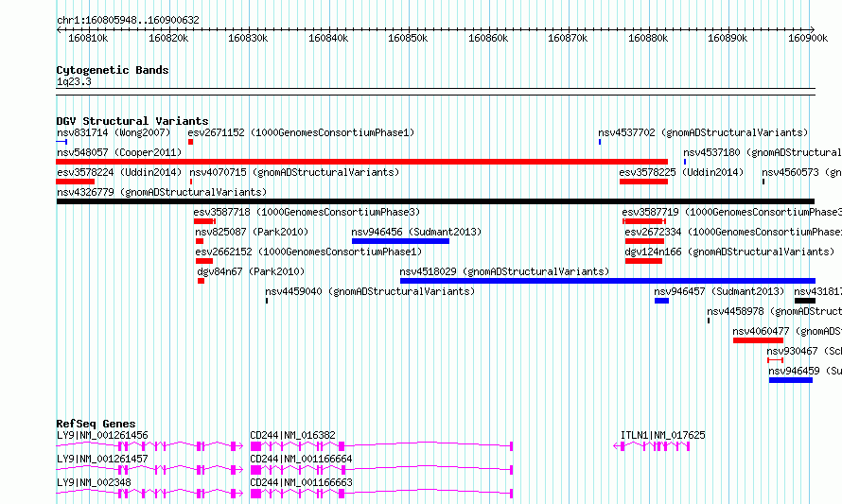Viewport: 842px width, 504px height.
Task: Click the 160880k ruler tick label
Action: tap(648, 38)
